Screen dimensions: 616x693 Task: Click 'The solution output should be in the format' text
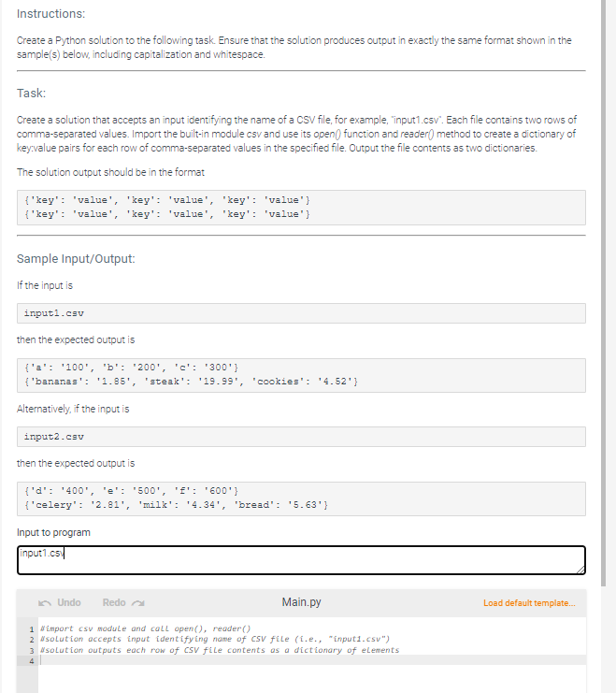110,172
